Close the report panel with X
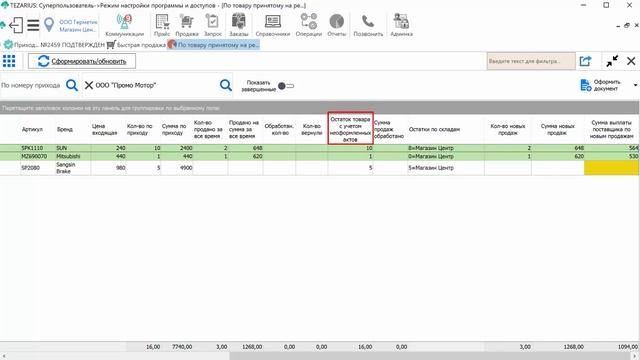This screenshot has width=640, height=360. [x=631, y=61]
